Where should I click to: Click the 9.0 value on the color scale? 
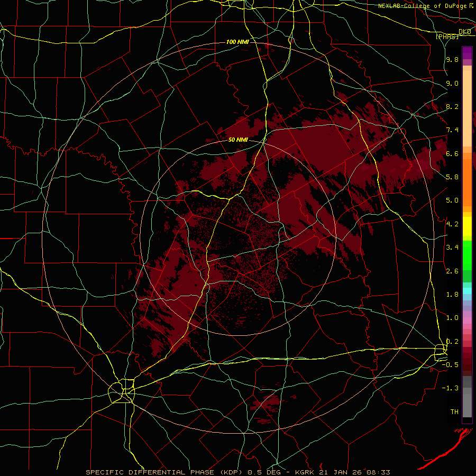(x=452, y=83)
